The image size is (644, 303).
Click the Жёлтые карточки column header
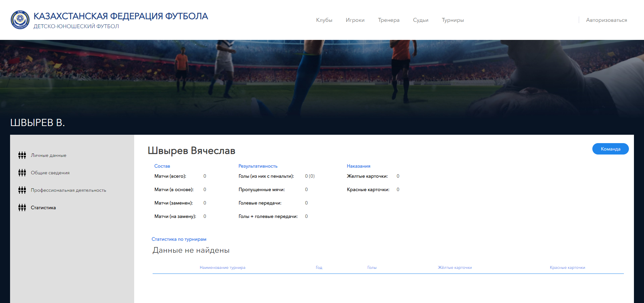(x=455, y=267)
